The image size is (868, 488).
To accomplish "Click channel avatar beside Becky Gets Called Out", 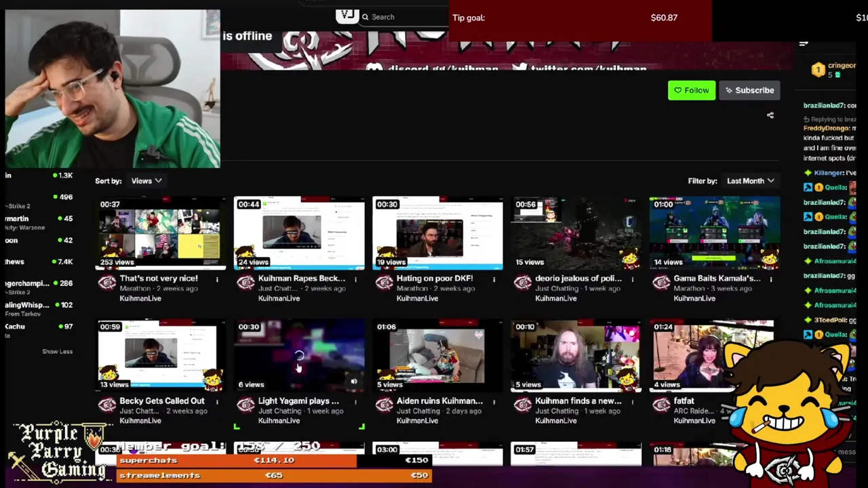I will tap(107, 405).
